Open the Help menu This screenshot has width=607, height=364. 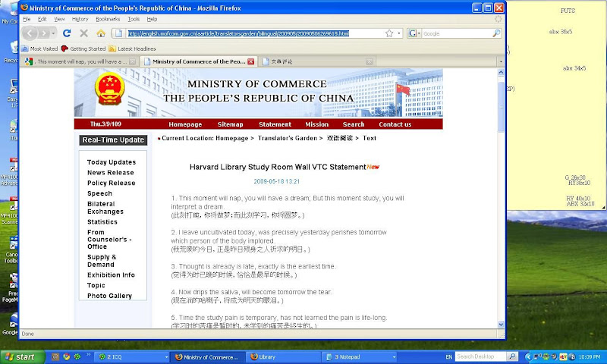click(x=152, y=19)
